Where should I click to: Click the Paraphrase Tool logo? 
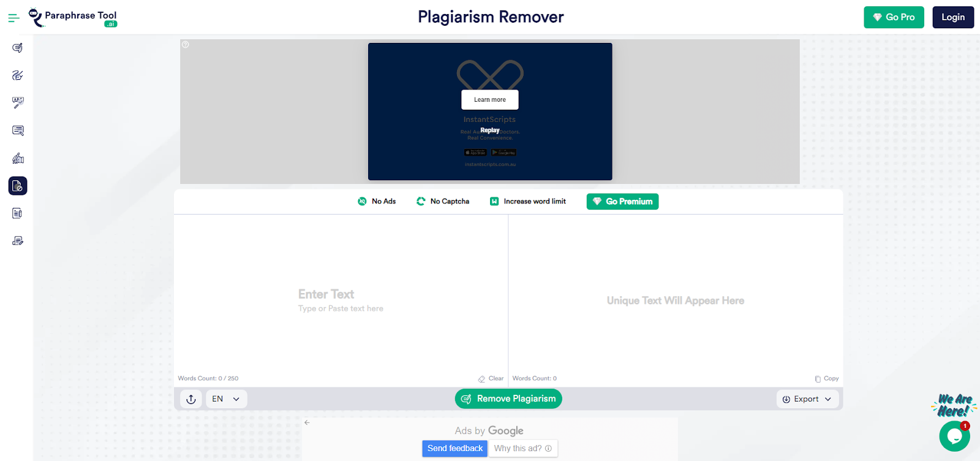(x=73, y=18)
